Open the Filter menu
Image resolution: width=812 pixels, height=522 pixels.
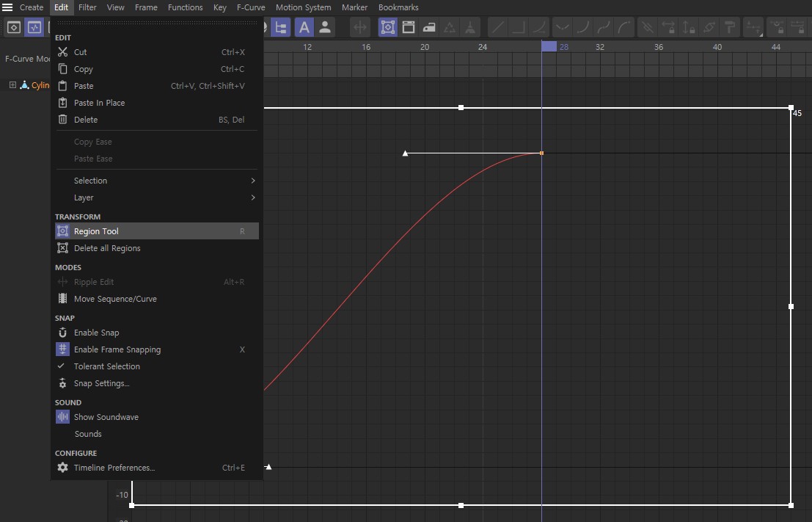[87, 7]
